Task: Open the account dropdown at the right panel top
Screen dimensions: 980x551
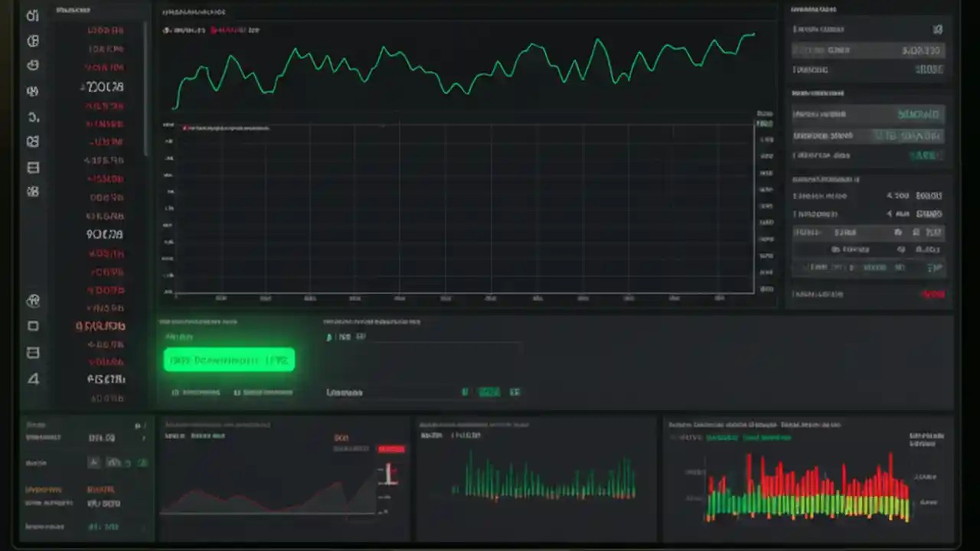Action: point(938,30)
